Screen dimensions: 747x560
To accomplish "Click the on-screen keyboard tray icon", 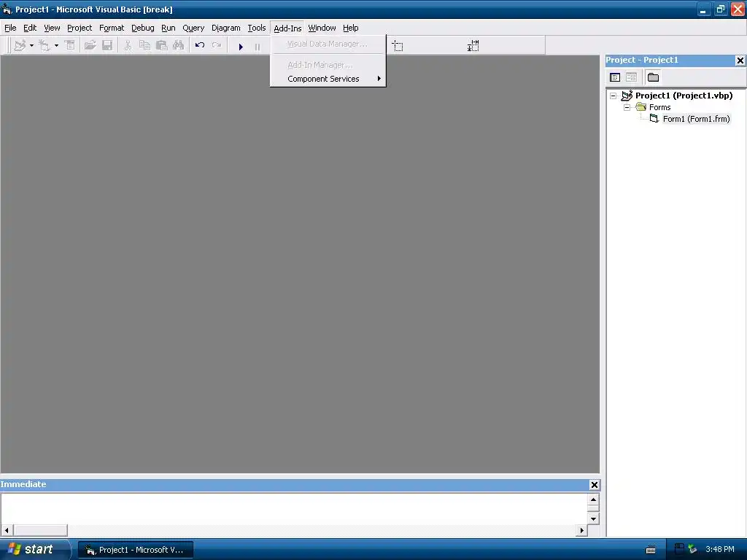I will pos(651,550).
